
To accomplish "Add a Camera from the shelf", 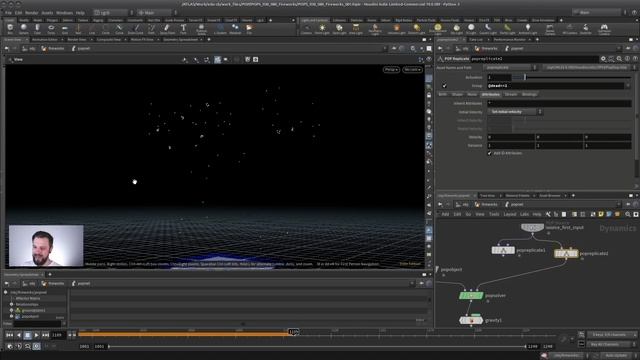I will 307,29.
